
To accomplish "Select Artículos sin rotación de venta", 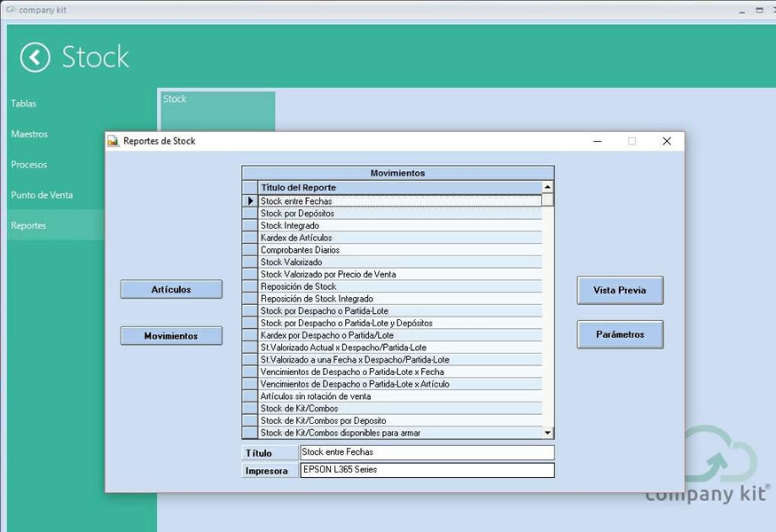I will [x=400, y=396].
